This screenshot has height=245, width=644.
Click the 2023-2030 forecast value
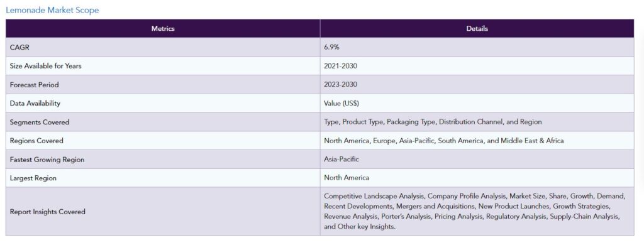point(340,85)
